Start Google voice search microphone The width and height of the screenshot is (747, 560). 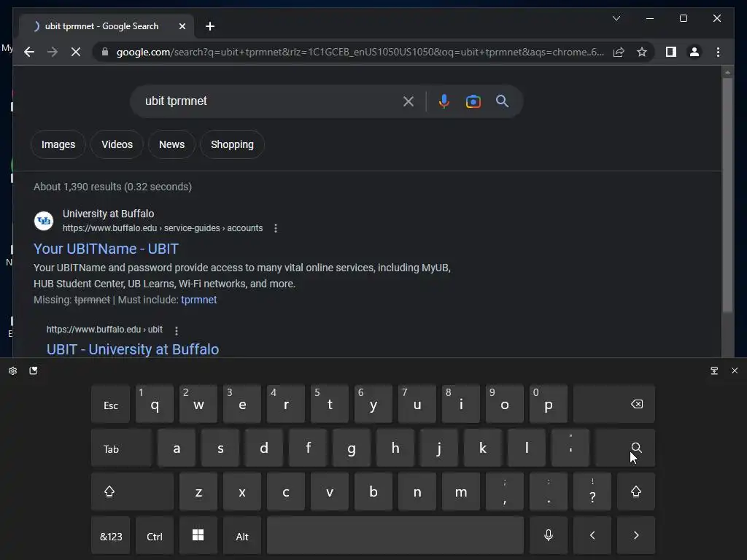444,101
